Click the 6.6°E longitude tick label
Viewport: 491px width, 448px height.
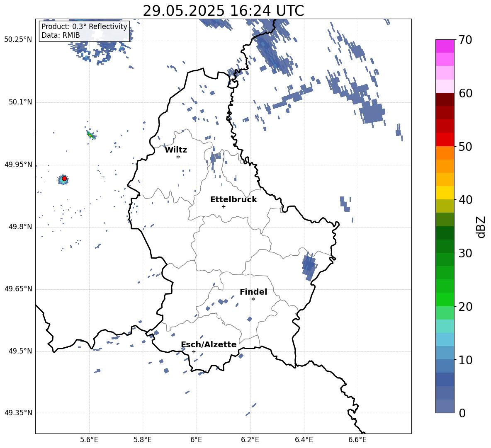pos(357,440)
